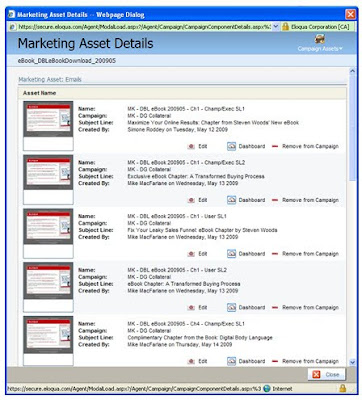Viewport: 362px width, 400px height.
Task: Click the Asset Name column header
Action: click(x=39, y=93)
